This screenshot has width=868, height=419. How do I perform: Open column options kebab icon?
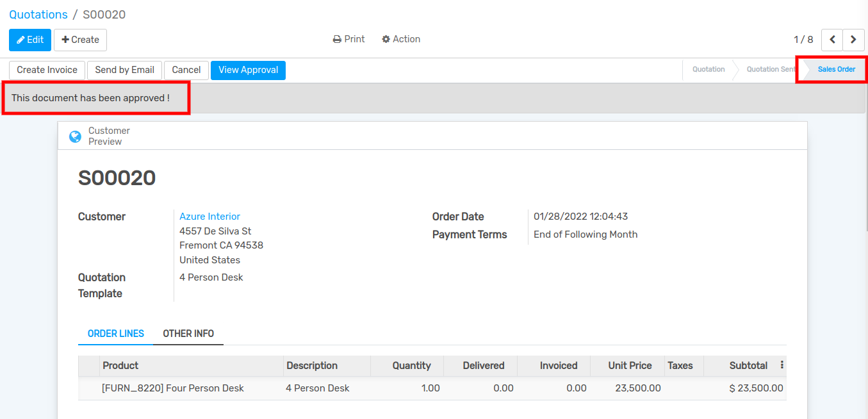[782, 365]
